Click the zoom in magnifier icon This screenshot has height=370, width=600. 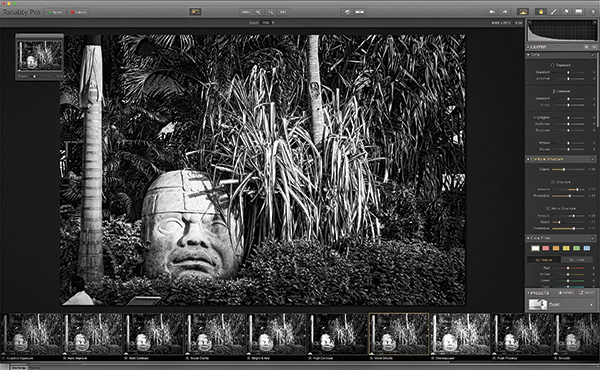(x=258, y=12)
